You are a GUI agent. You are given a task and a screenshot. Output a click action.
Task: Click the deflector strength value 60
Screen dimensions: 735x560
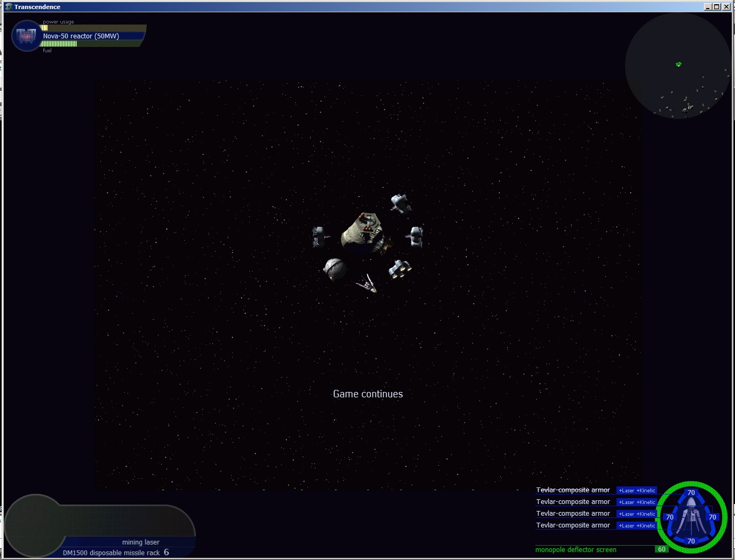point(662,549)
